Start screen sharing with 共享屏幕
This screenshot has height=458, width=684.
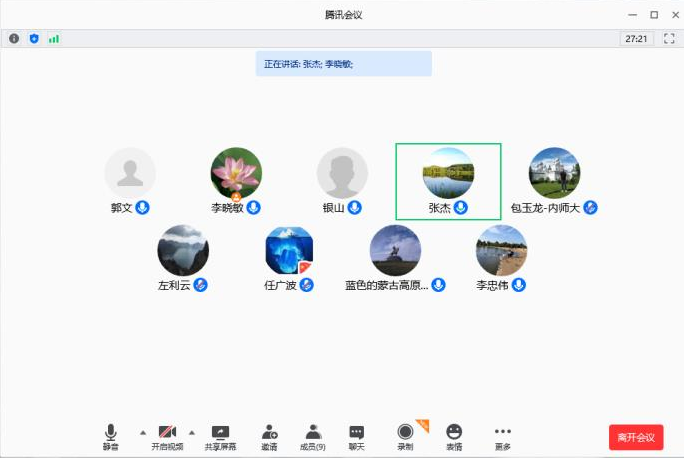tap(220, 435)
